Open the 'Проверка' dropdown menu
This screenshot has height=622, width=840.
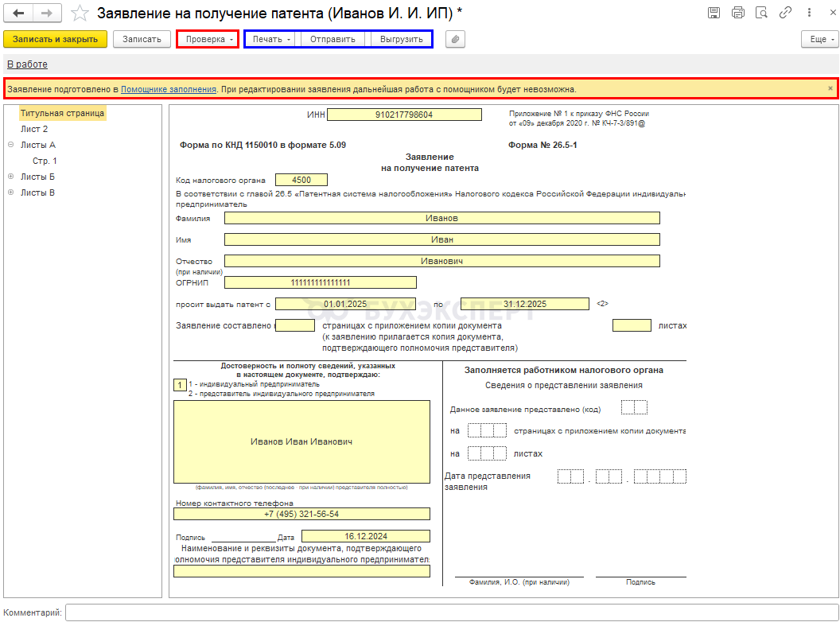click(x=208, y=39)
